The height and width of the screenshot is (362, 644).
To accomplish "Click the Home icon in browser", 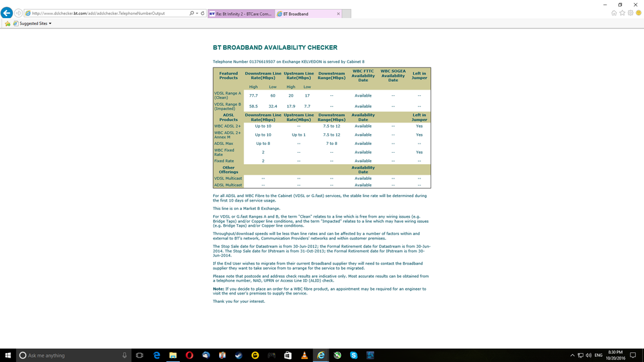I will point(614,13).
